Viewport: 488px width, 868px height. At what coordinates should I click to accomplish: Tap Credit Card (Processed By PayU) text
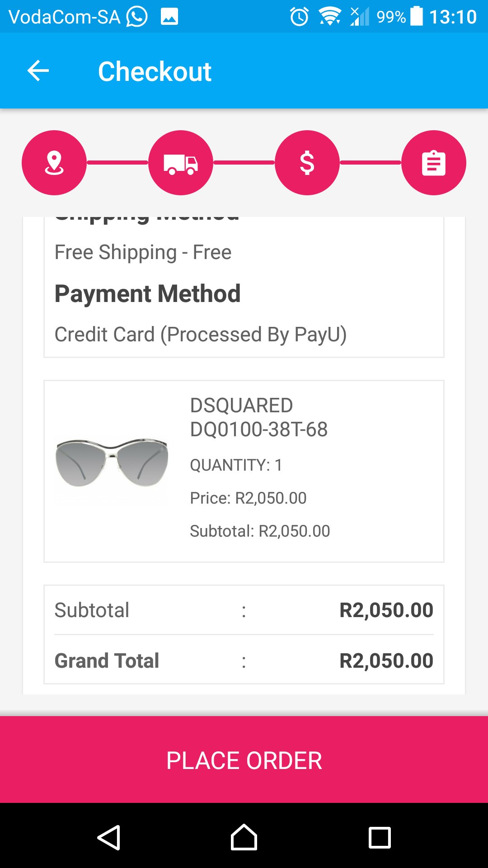pos(200,335)
